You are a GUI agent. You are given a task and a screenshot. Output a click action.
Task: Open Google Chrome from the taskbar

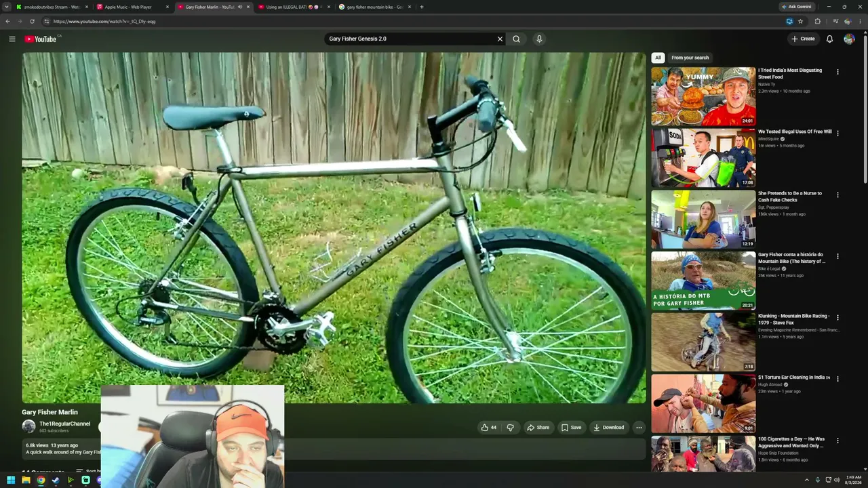tap(41, 480)
